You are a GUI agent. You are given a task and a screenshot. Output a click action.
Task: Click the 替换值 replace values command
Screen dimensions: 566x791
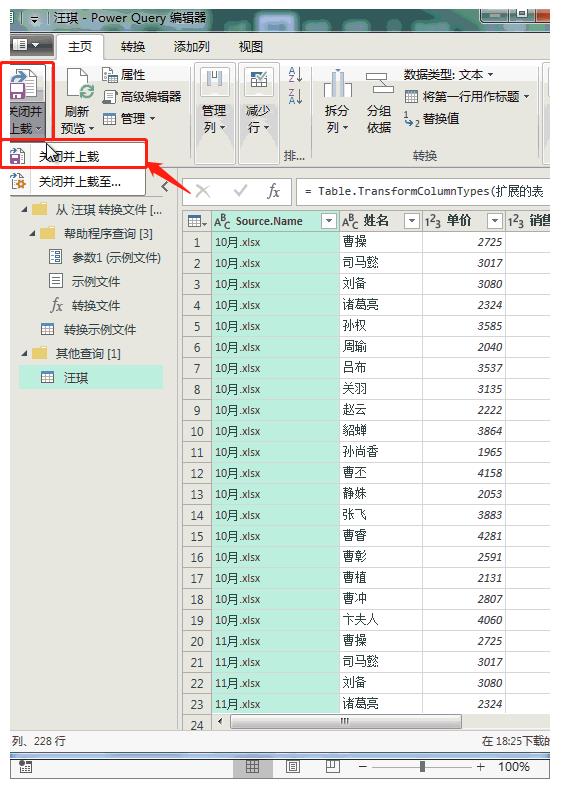431,119
